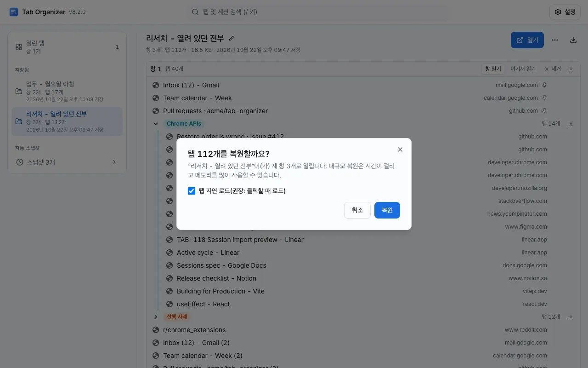Open the Team calendar - Week tab

tap(363, 98)
